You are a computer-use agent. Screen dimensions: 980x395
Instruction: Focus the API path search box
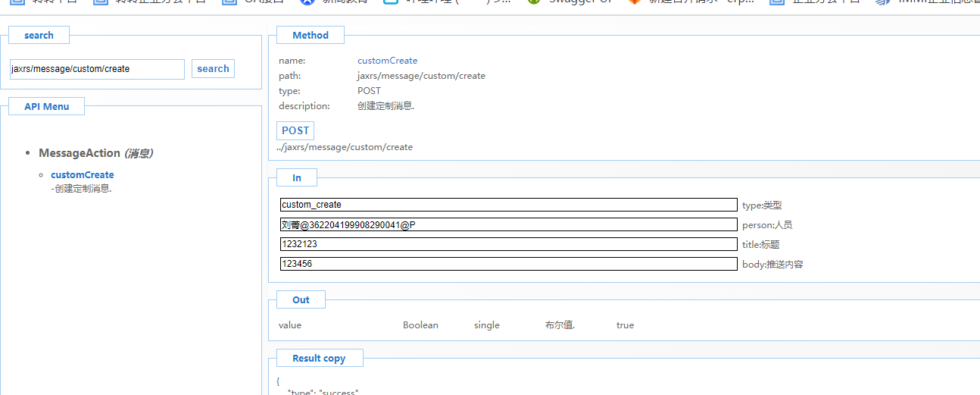click(x=97, y=69)
